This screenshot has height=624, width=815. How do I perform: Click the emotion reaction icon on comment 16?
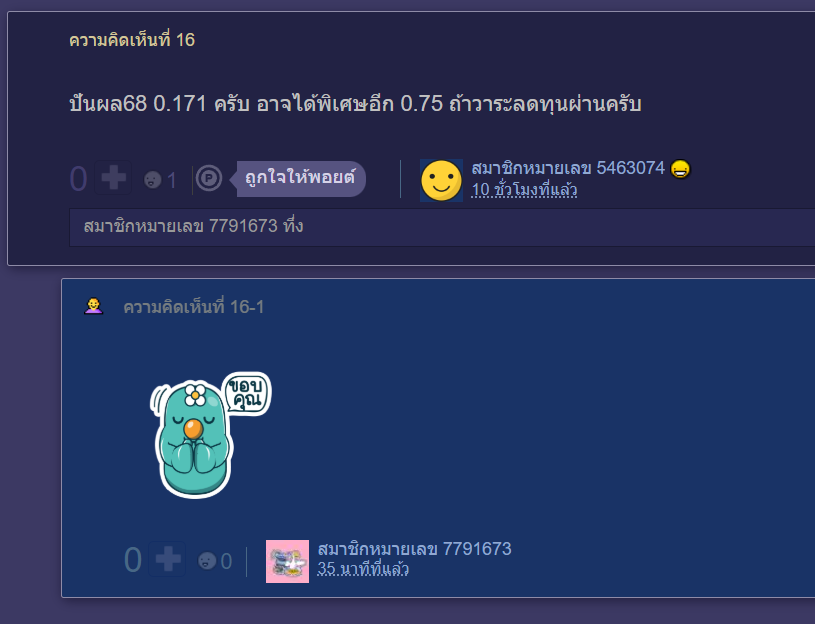click(x=152, y=180)
